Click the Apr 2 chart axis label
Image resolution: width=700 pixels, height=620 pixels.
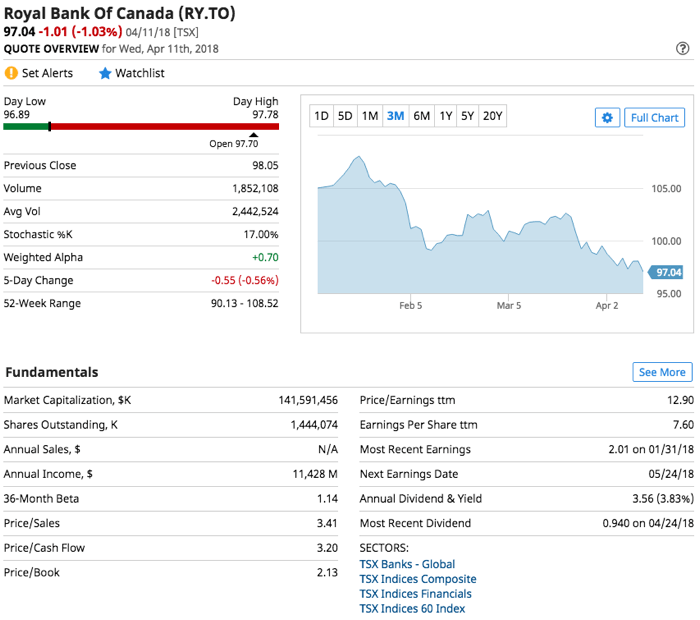click(607, 306)
